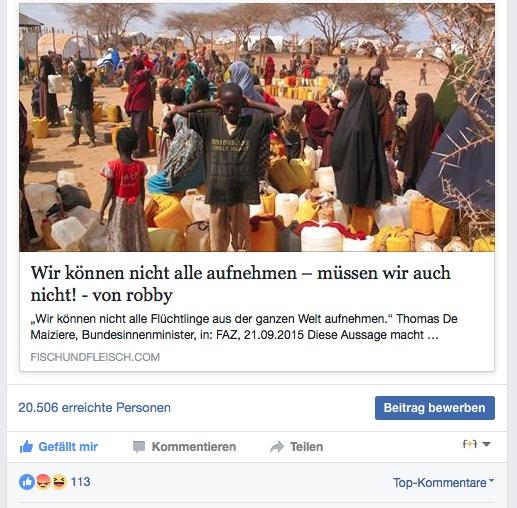
Task: Expand the arrow next to identity icon
Action: click(x=486, y=444)
